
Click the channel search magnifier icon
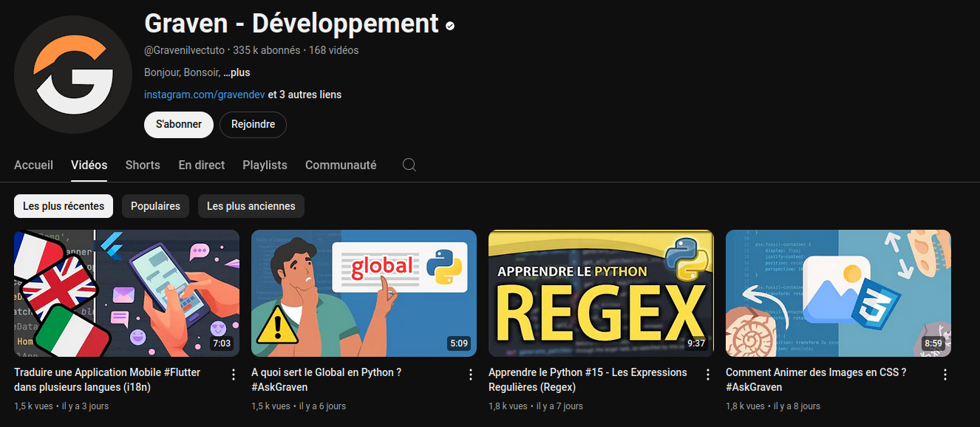(x=409, y=165)
